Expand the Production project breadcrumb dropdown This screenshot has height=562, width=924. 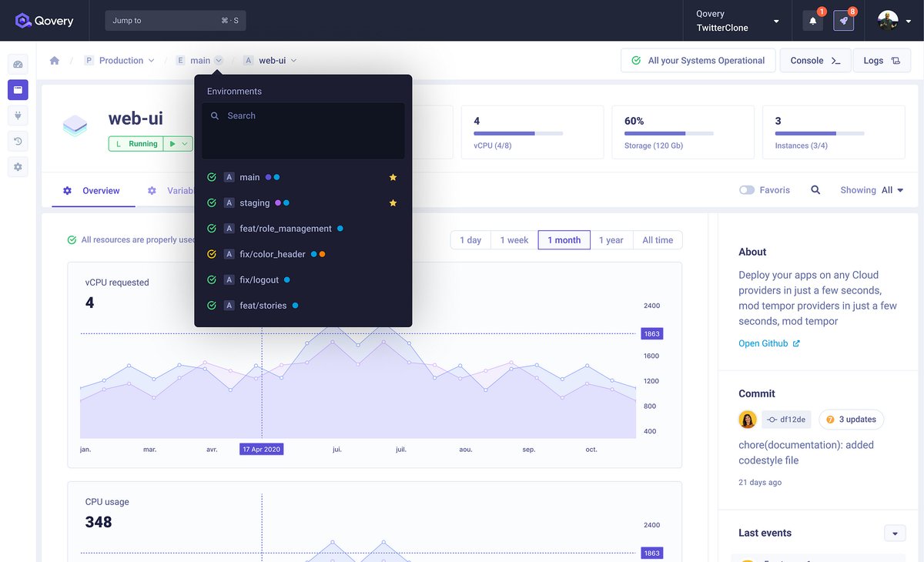click(x=151, y=61)
